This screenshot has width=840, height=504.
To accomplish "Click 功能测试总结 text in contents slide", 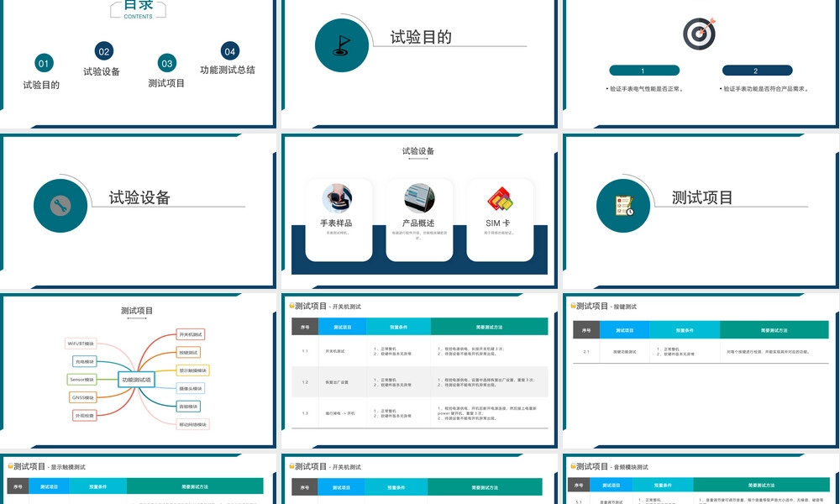I will pyautogui.click(x=228, y=70).
